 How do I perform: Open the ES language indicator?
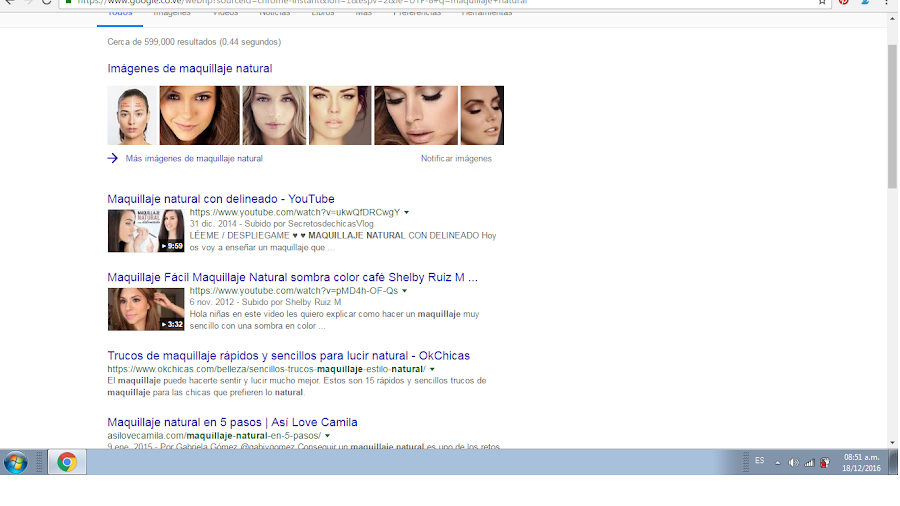[759, 461]
